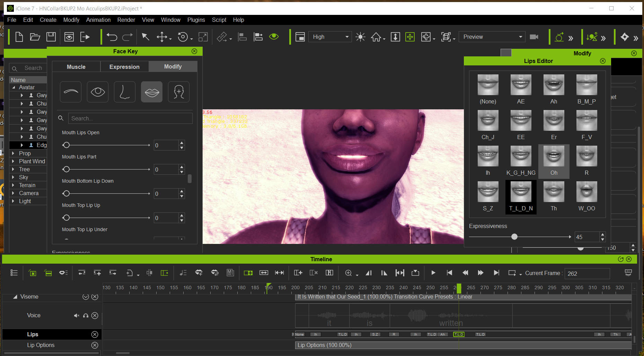The width and height of the screenshot is (644, 356).
Task: Close the Lips Editor panel
Action: point(603,61)
